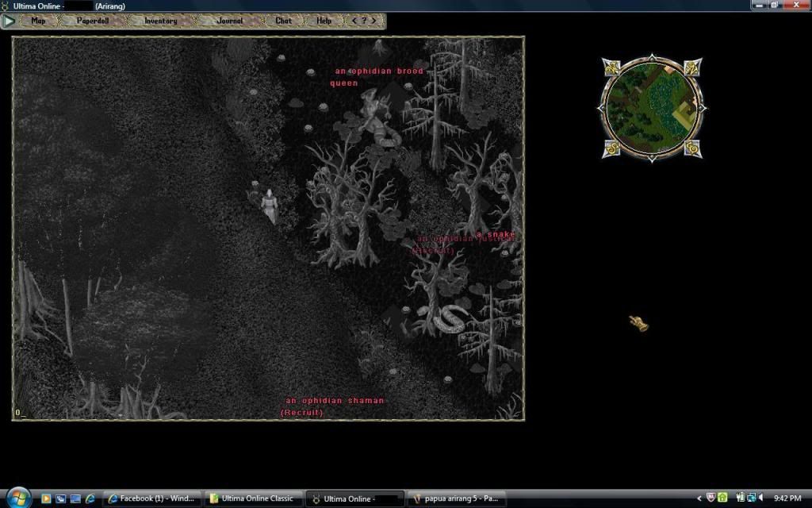
Task: Switch to Ultima Online Classic taskbar item
Action: [253, 498]
